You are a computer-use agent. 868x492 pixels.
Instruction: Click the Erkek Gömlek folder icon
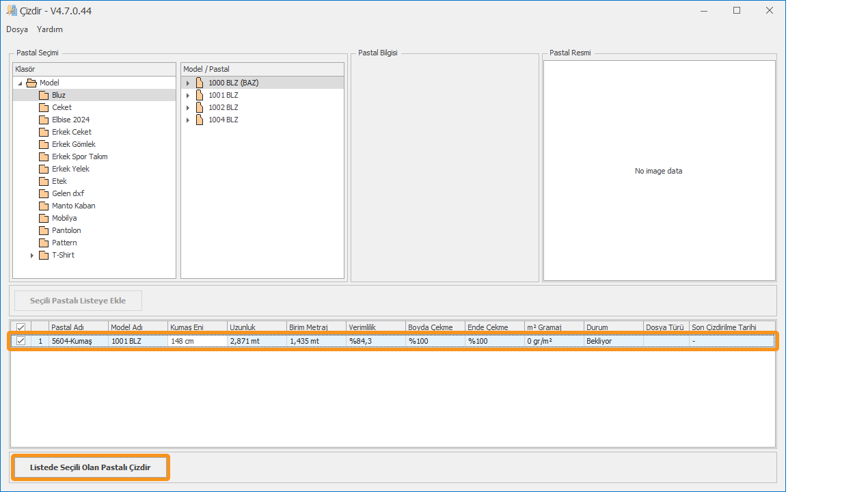click(x=44, y=144)
